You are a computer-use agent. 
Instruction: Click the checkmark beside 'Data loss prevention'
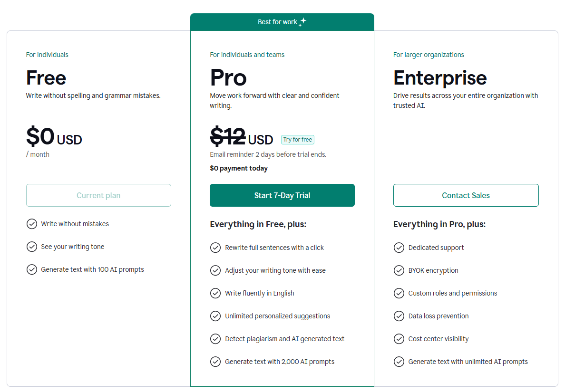(399, 316)
